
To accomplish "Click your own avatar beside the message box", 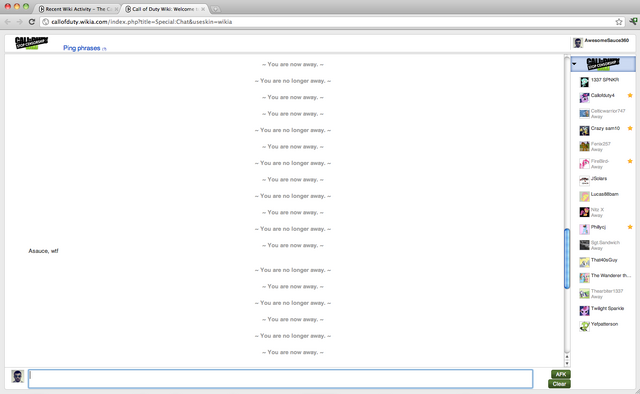I will [x=17, y=376].
